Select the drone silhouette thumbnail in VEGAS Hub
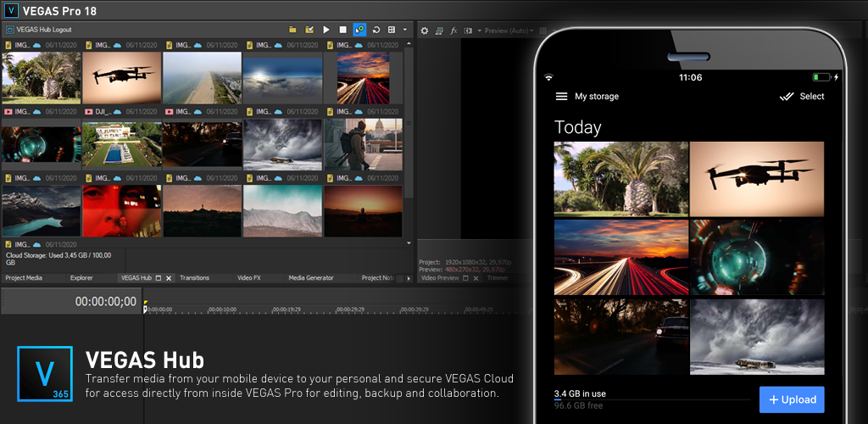Image resolution: width=868 pixels, height=424 pixels. [x=122, y=78]
